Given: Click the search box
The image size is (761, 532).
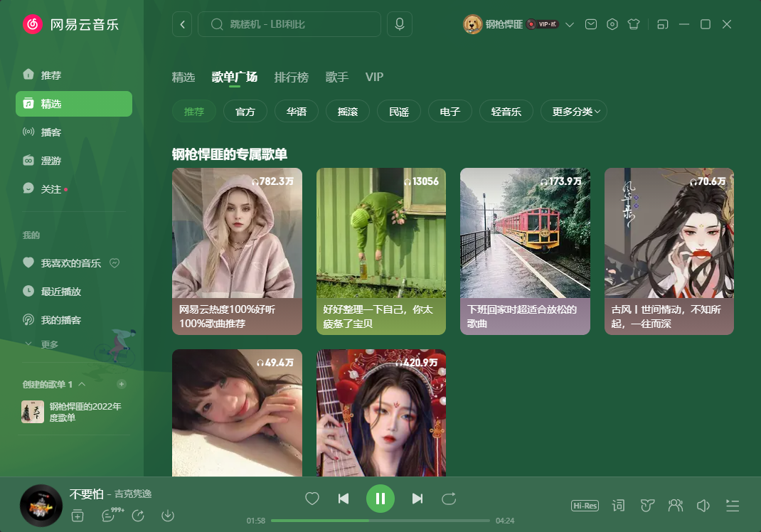Looking at the screenshot, I should 289,24.
